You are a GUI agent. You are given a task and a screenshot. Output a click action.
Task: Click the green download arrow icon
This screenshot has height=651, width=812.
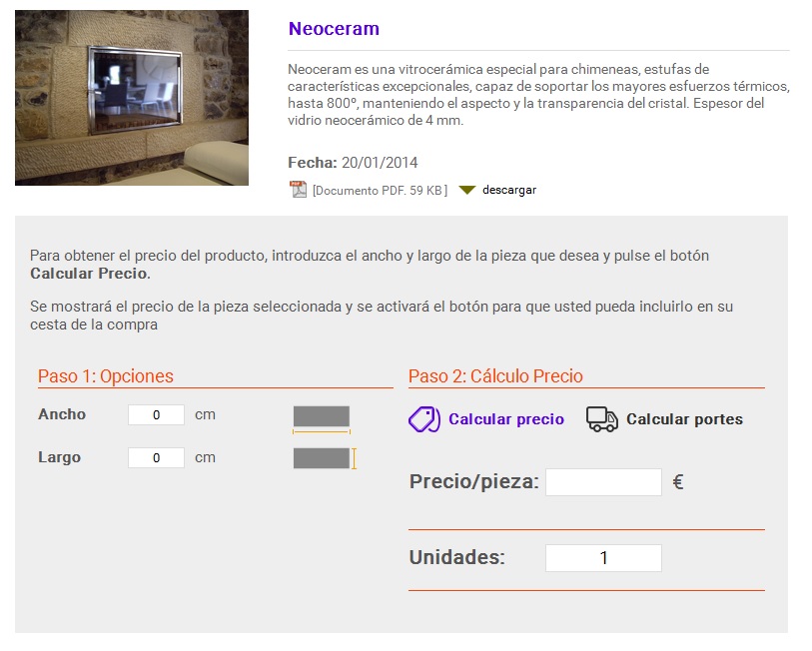(466, 190)
